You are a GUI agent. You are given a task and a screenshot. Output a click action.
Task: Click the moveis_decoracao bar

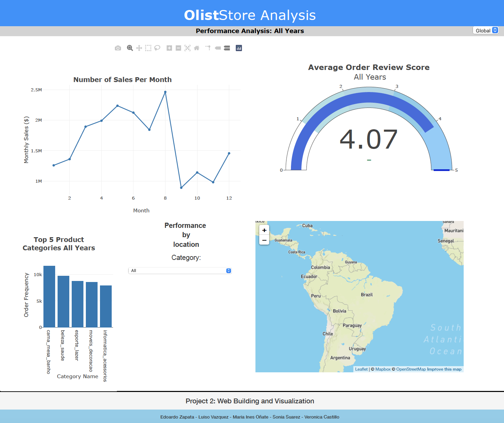(92, 305)
